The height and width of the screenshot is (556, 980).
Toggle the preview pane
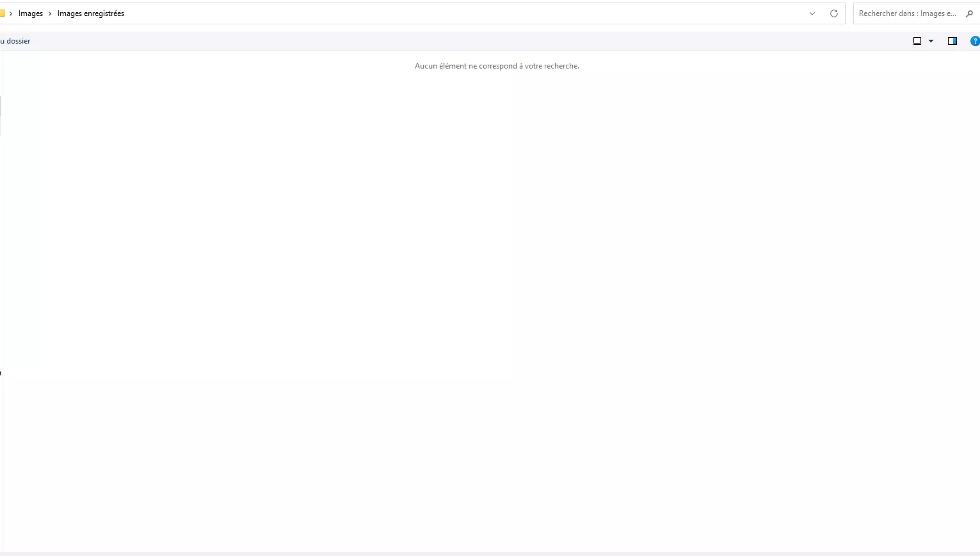(952, 41)
